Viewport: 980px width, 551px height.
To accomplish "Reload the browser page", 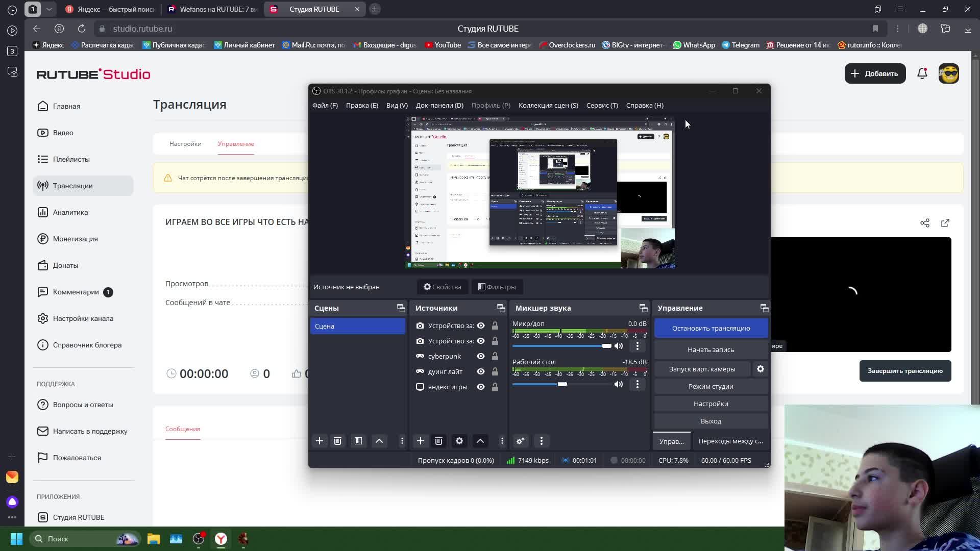I will click(82, 29).
